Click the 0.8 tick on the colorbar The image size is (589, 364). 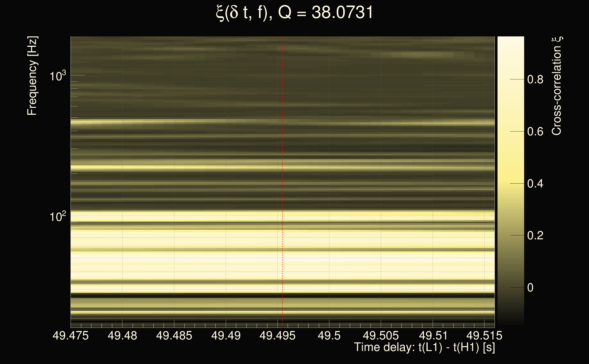(x=535, y=79)
